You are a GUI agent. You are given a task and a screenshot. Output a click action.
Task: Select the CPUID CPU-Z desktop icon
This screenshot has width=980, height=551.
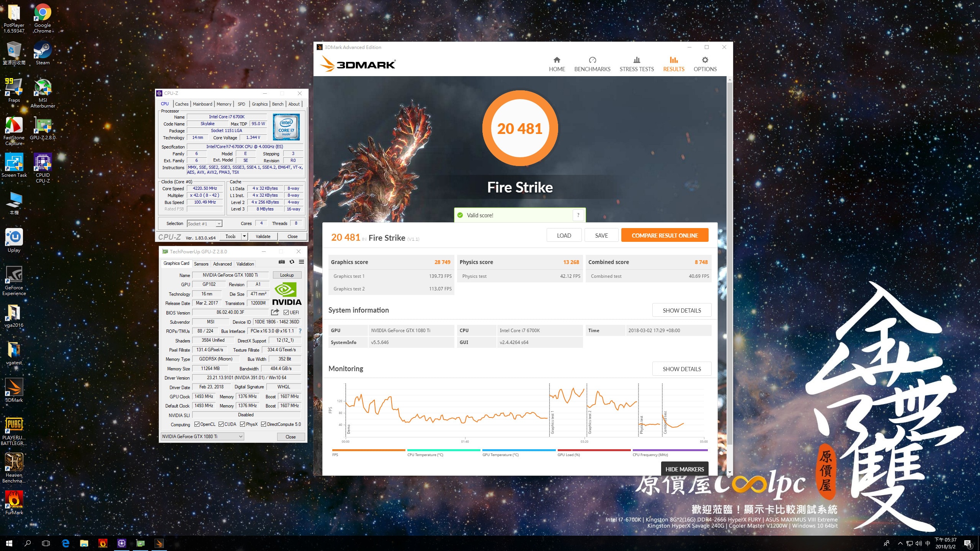click(x=42, y=168)
